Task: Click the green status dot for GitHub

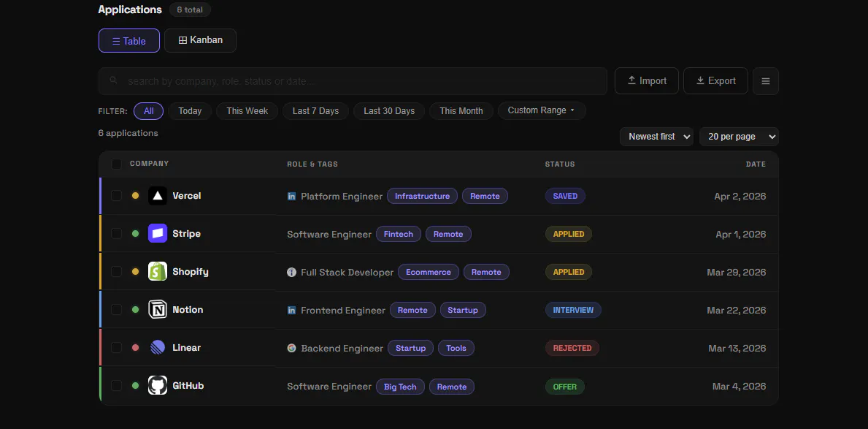Action: tap(135, 385)
